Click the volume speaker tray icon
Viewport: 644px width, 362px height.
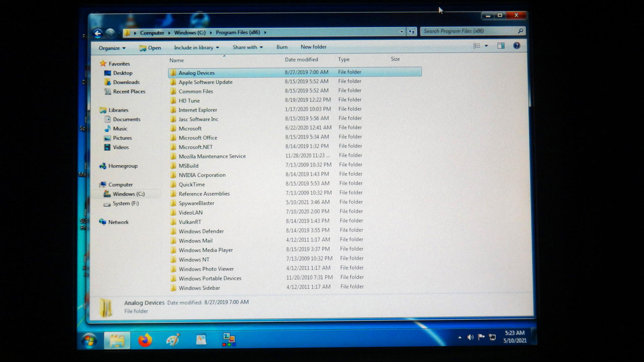470,337
